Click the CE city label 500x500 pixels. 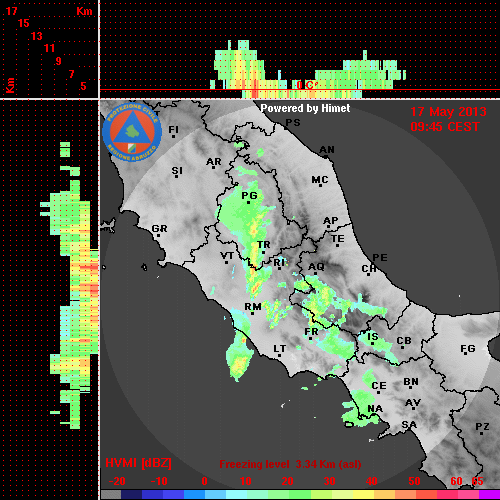tap(379, 386)
